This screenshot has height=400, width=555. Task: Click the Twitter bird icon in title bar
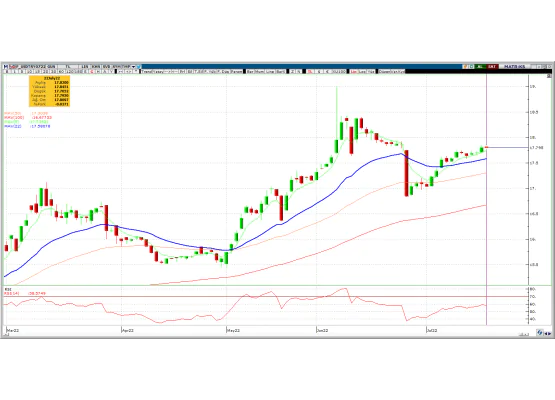tap(139, 67)
